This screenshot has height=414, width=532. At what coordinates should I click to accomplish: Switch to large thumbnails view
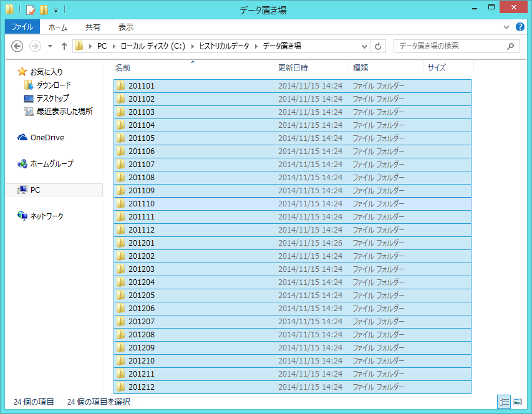tap(517, 402)
